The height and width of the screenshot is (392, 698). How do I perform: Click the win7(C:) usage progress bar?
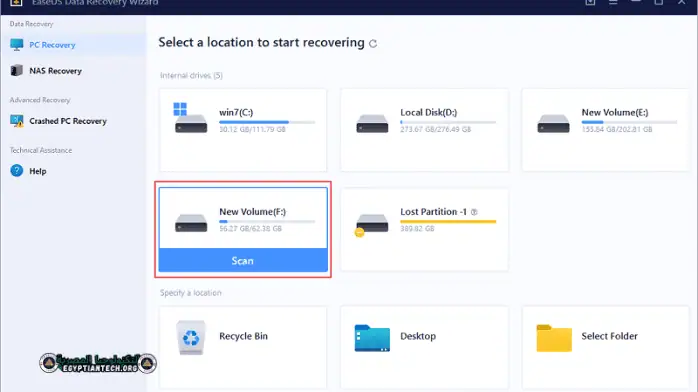point(267,122)
